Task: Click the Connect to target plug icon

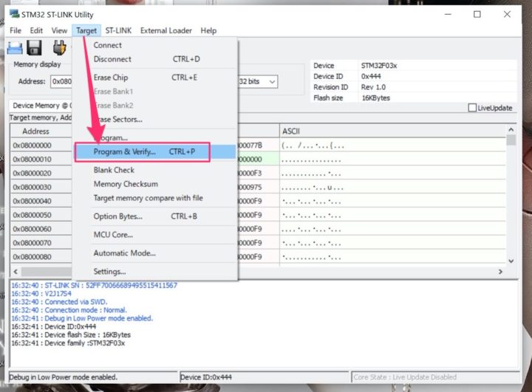Action: point(59,48)
